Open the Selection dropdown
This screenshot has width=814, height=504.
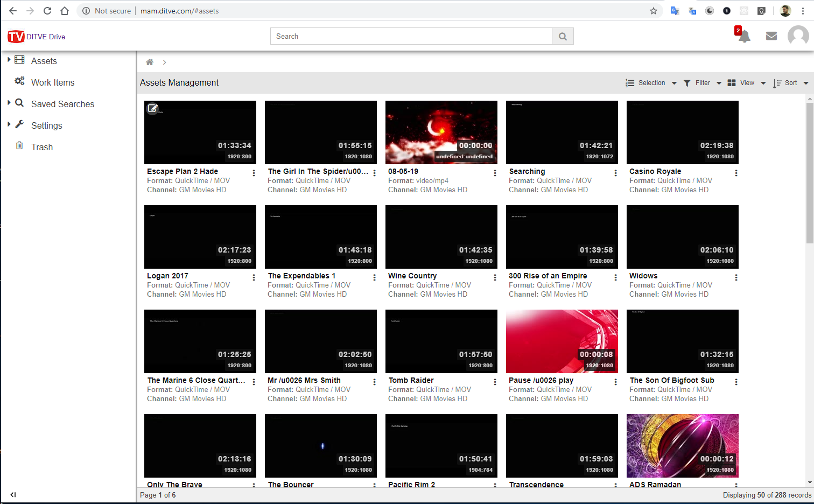[651, 83]
